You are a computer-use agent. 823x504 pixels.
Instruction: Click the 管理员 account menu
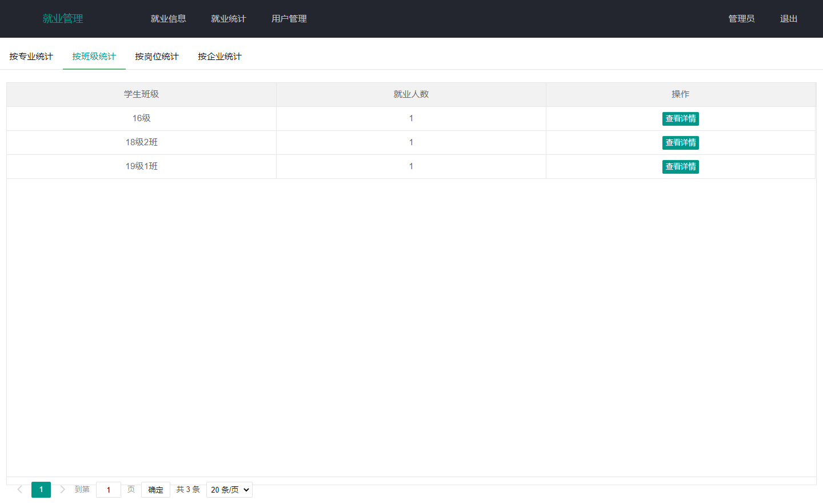click(741, 19)
